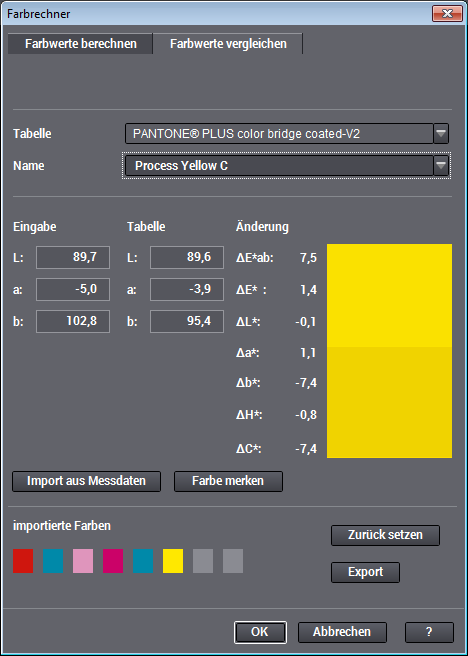The image size is (468, 656).
Task: Open help with the question mark button
Action: [429, 632]
